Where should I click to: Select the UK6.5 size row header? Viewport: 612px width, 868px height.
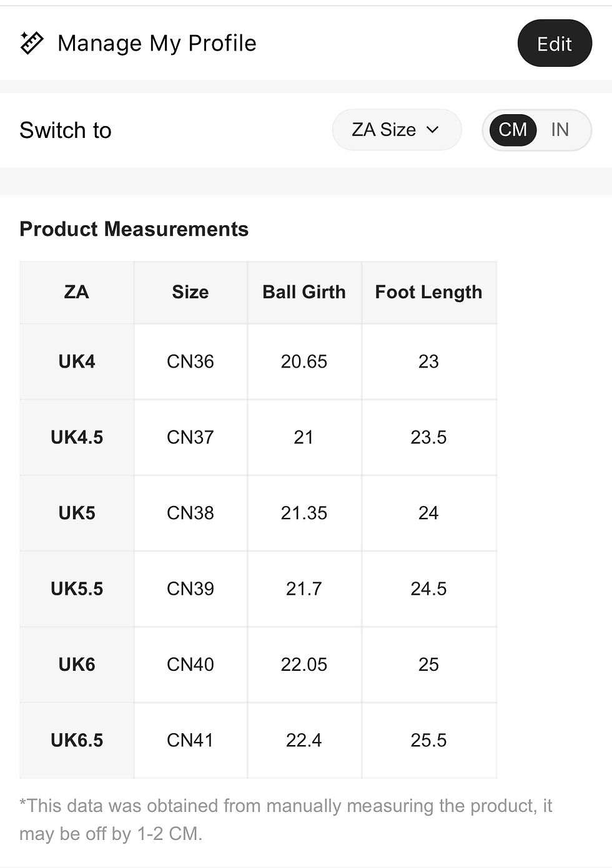click(x=77, y=740)
